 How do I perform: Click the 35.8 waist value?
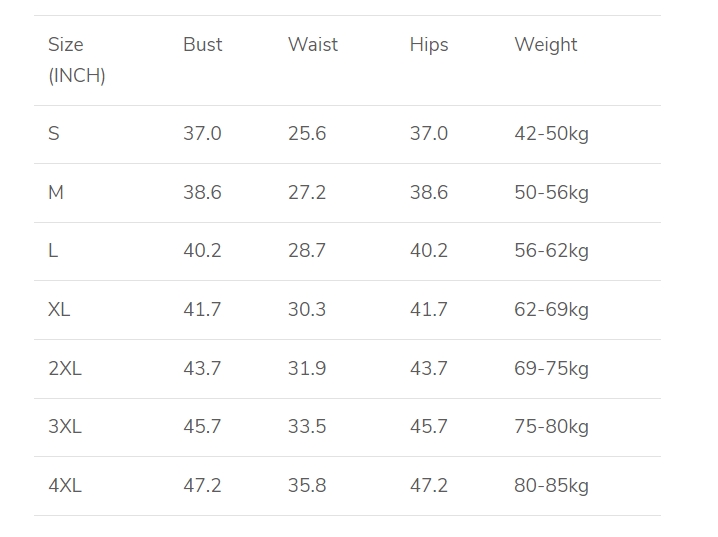(307, 486)
